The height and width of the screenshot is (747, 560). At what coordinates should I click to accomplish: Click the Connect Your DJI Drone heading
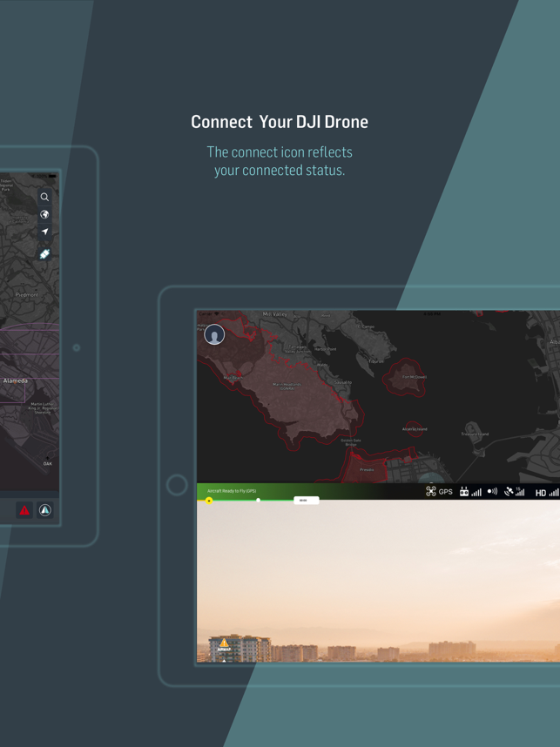coord(280,122)
